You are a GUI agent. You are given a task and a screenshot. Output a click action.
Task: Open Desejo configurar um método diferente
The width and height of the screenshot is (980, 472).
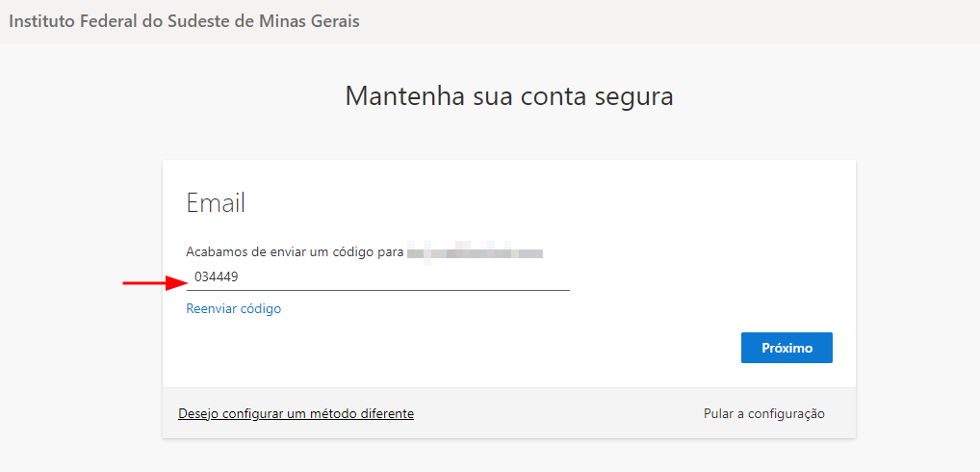coord(296,413)
